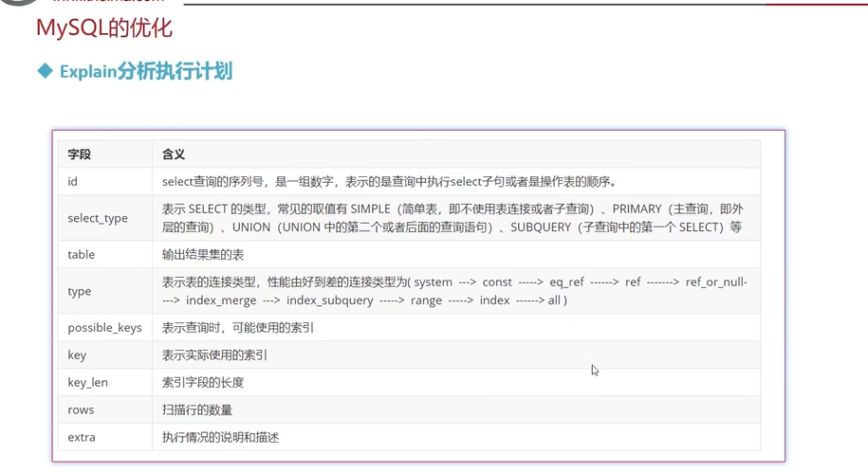868x472 pixels.
Task: Click the 'MySQL的优化' slide title
Action: click(x=104, y=27)
